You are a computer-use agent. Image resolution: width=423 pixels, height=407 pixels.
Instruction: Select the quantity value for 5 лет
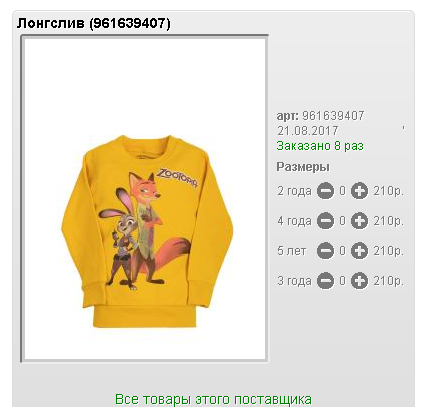(343, 251)
